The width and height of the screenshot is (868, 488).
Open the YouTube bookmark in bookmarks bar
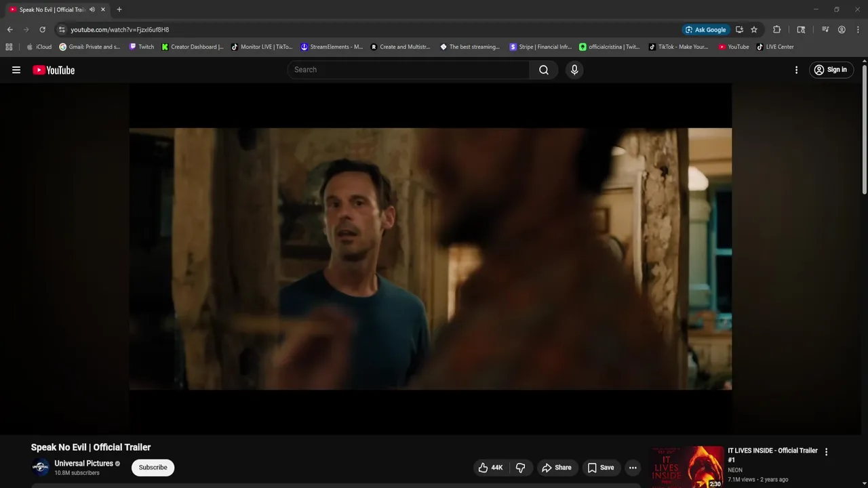point(734,47)
